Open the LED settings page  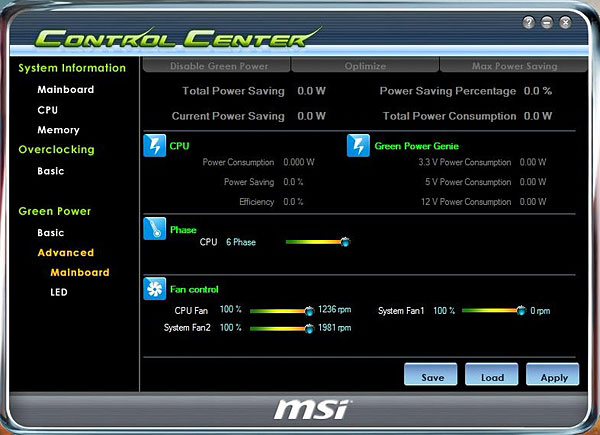(x=59, y=292)
